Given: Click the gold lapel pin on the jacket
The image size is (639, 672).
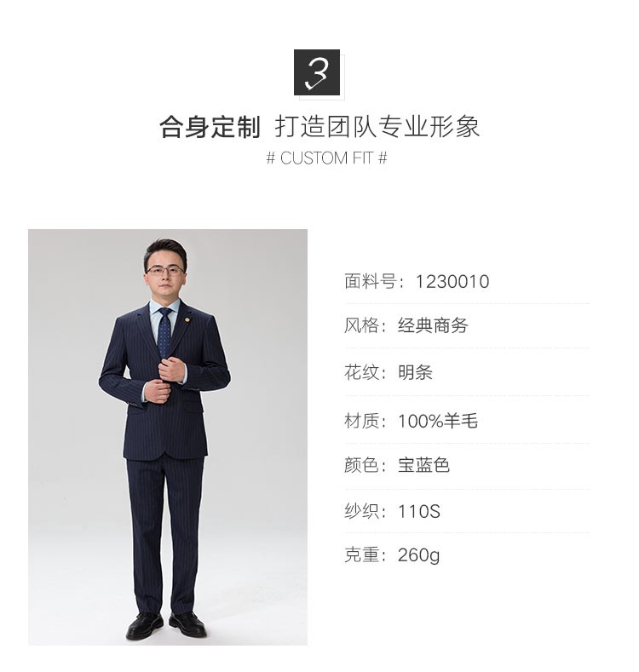Looking at the screenshot, I should coord(187,319).
